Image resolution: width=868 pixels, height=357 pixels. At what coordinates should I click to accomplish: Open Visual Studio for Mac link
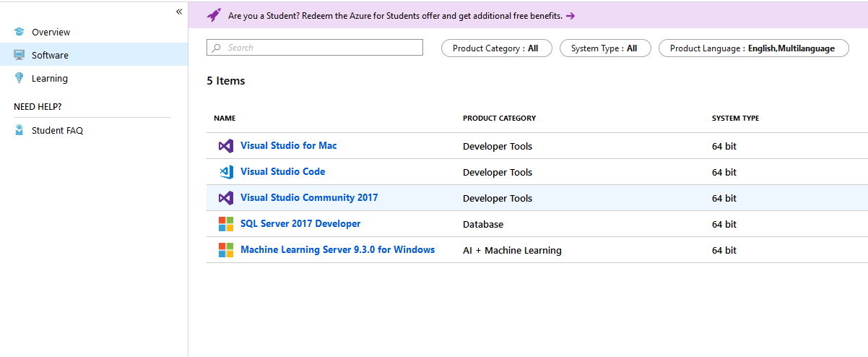[x=289, y=145]
